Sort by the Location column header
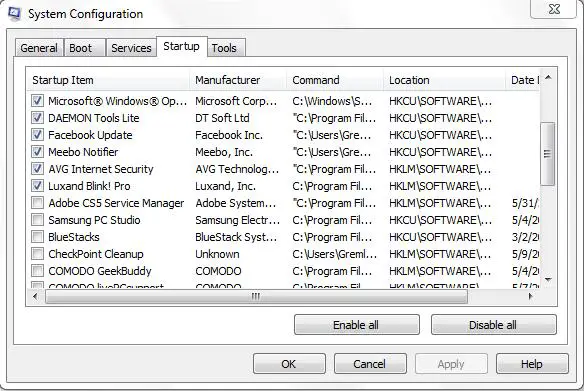The image size is (584, 391). pos(445,80)
